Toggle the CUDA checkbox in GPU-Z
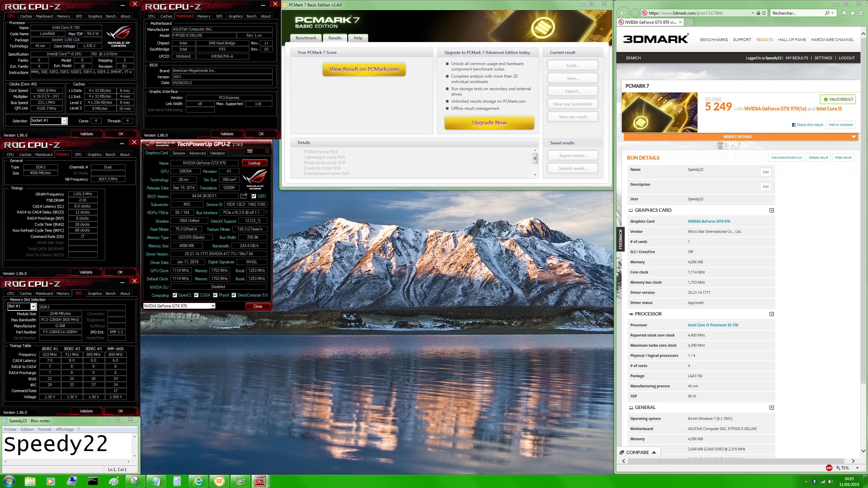Image resolution: width=868 pixels, height=488 pixels. (x=196, y=295)
